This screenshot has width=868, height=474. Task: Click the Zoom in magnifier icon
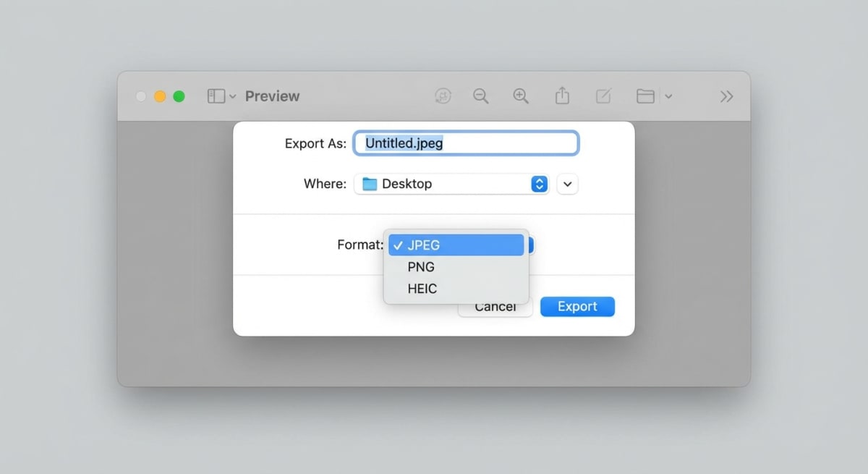pos(521,96)
